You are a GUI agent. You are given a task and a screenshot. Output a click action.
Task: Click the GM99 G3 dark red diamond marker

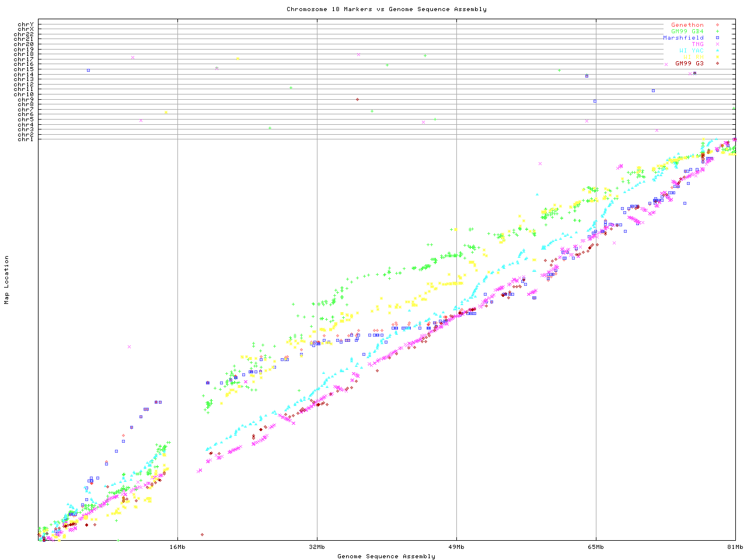(x=717, y=63)
